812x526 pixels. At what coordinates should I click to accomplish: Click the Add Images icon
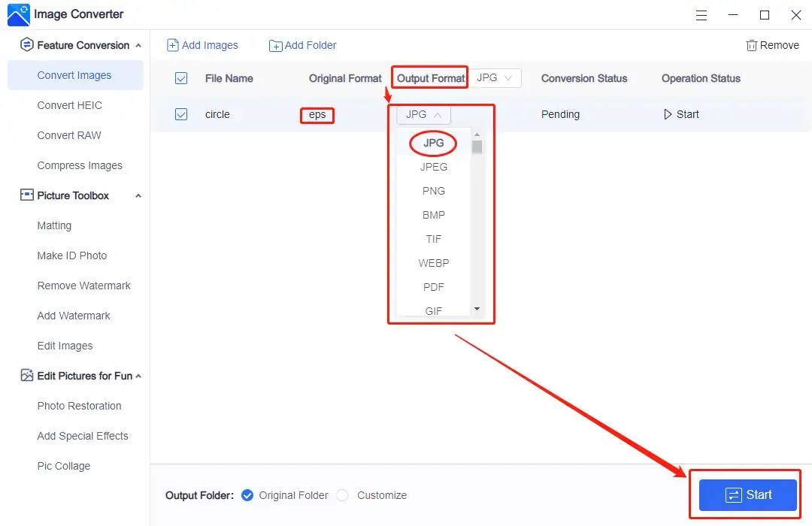[172, 45]
